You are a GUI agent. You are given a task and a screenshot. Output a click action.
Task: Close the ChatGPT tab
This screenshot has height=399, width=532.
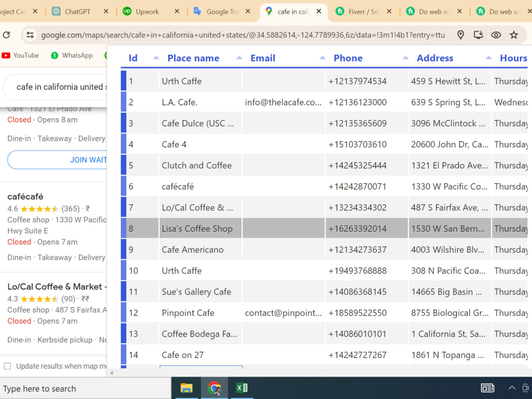[106, 11]
